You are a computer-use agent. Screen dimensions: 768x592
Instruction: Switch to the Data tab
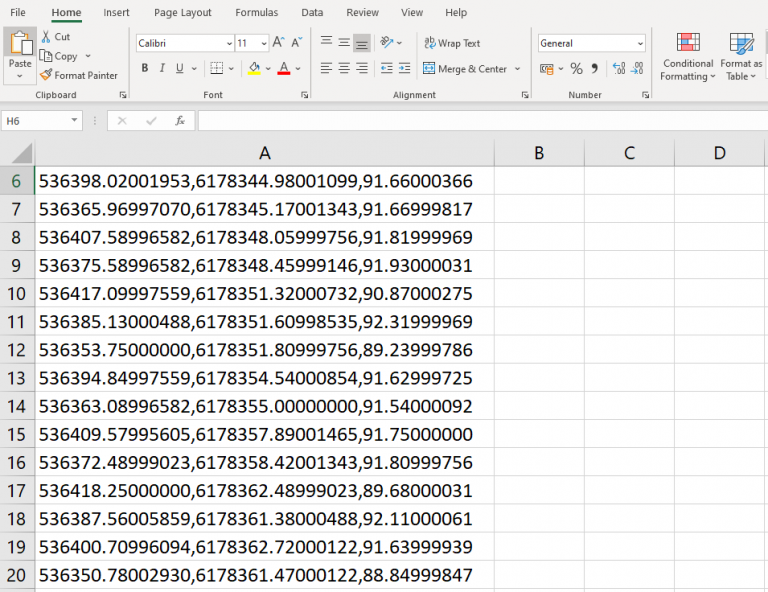click(312, 13)
